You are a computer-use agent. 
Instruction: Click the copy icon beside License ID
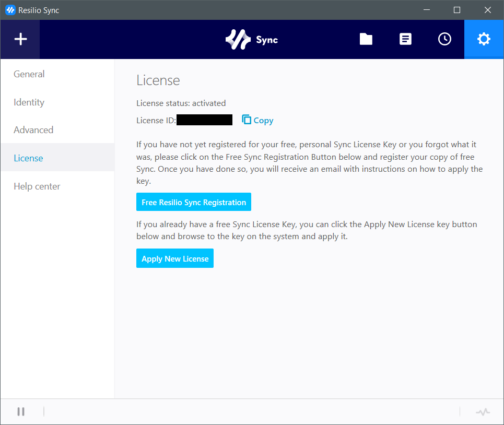(x=247, y=120)
